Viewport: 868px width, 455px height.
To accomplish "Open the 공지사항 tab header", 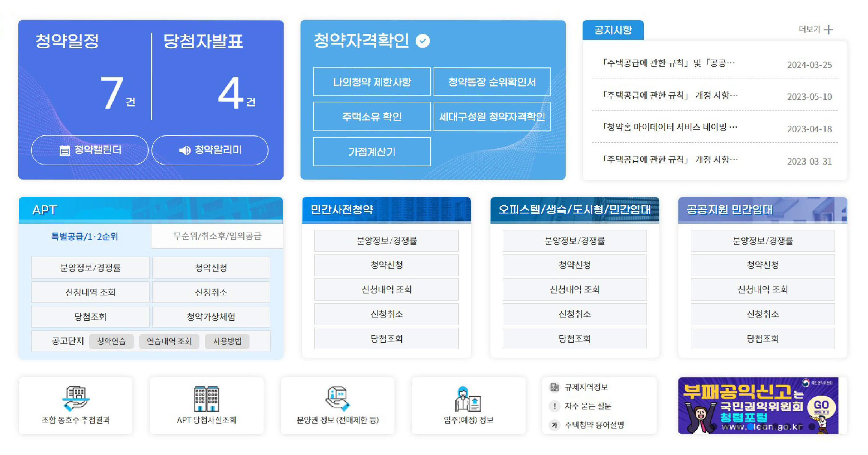I will pyautogui.click(x=613, y=30).
